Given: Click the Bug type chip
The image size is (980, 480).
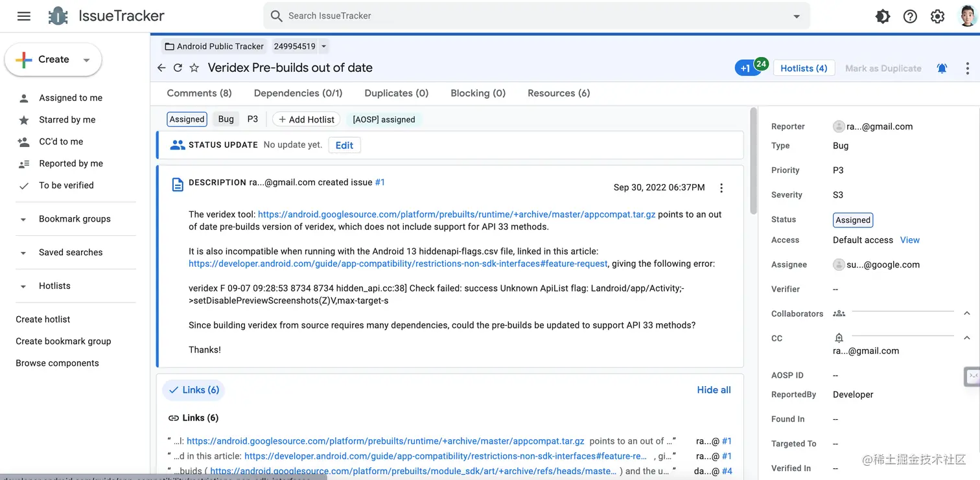Looking at the screenshot, I should click(226, 119).
